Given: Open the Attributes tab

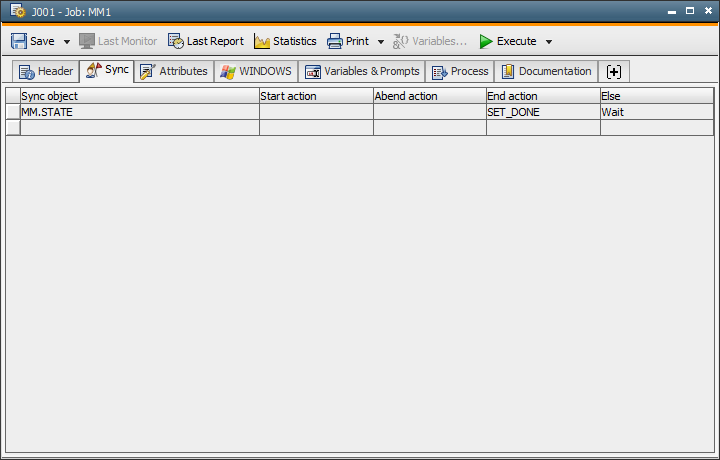Looking at the screenshot, I should point(174,72).
